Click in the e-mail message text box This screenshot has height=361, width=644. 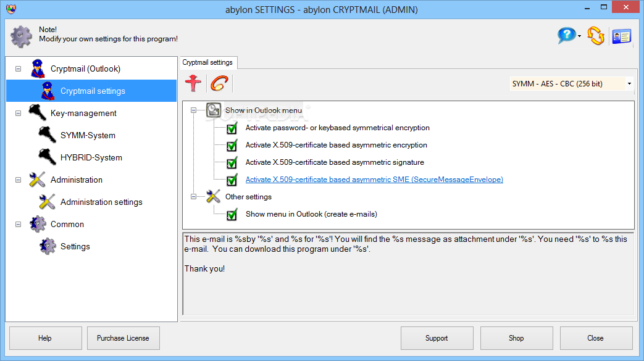pos(409,274)
